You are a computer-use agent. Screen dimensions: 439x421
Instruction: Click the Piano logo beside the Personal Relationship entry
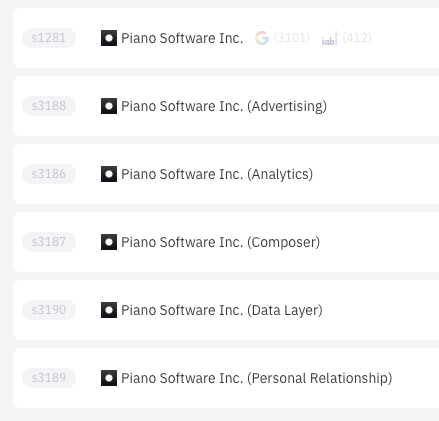coord(109,378)
